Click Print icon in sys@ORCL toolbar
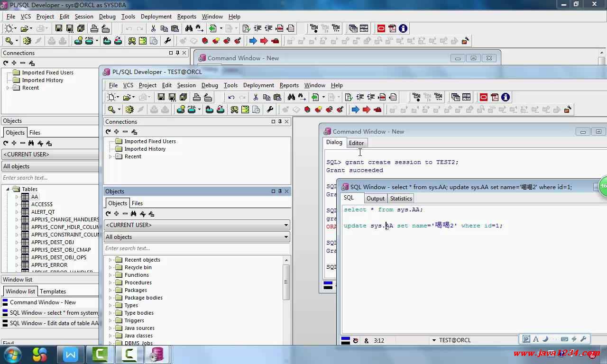Viewport: 607px width, 364px height. click(x=94, y=28)
